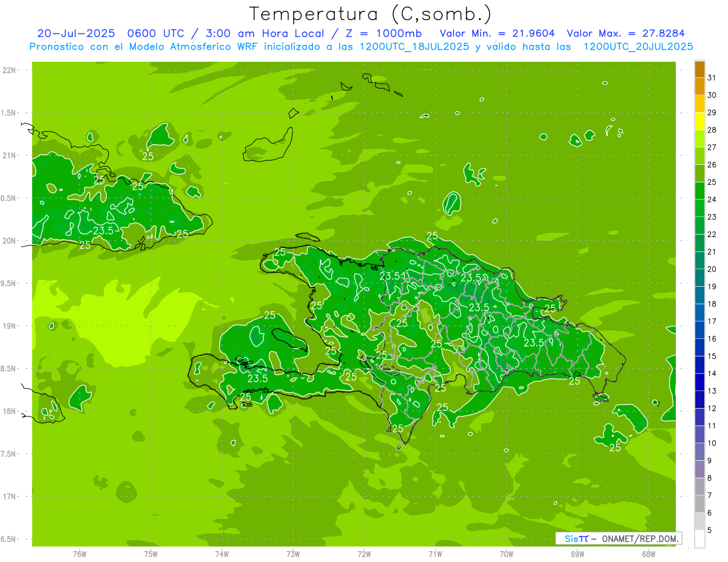Click the "74W" longitude label
The width and height of the screenshot is (728, 562).
point(221,554)
